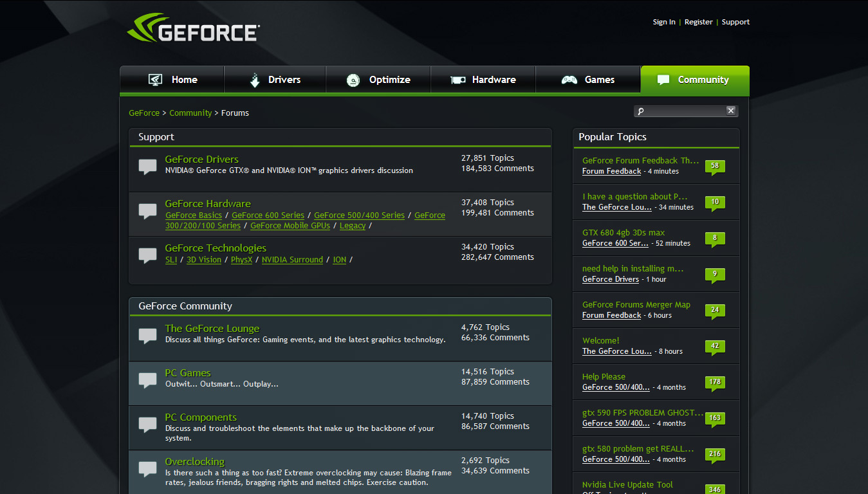The image size is (868, 494).
Task: Click the 58 comments badge
Action: click(x=715, y=167)
